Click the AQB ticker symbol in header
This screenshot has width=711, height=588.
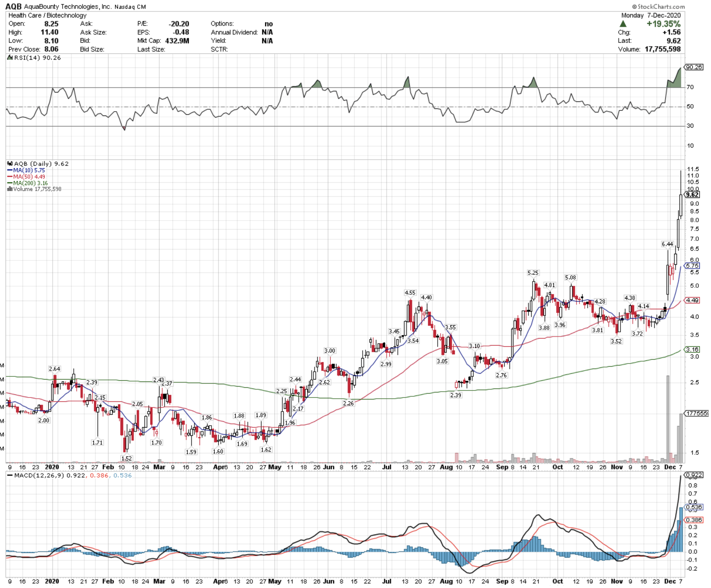14,7
